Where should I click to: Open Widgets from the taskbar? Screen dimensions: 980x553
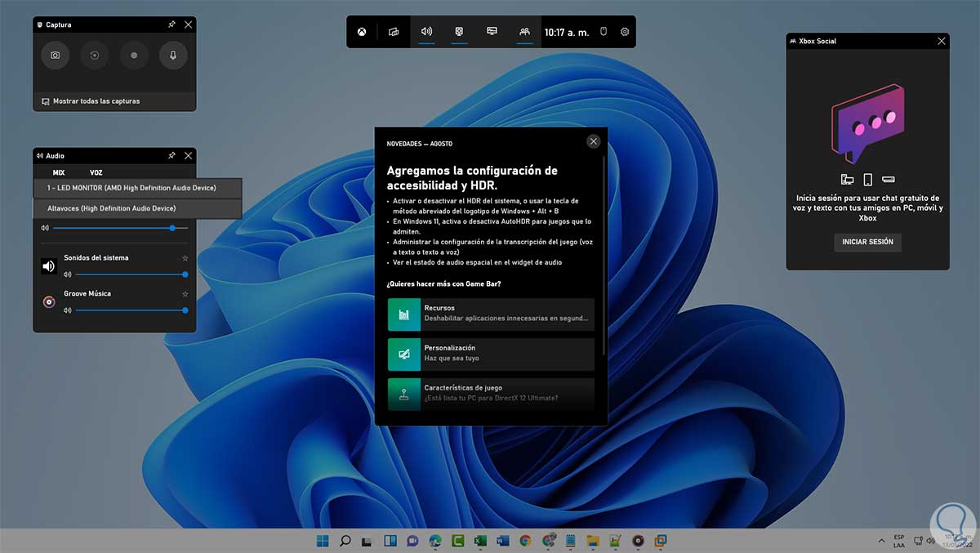390,541
